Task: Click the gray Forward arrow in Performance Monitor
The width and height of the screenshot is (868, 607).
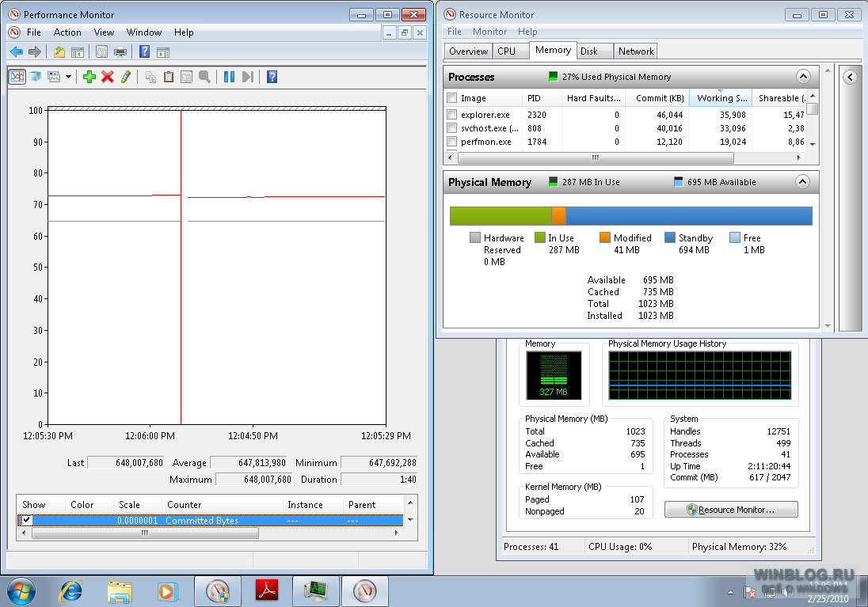Action: (x=35, y=52)
